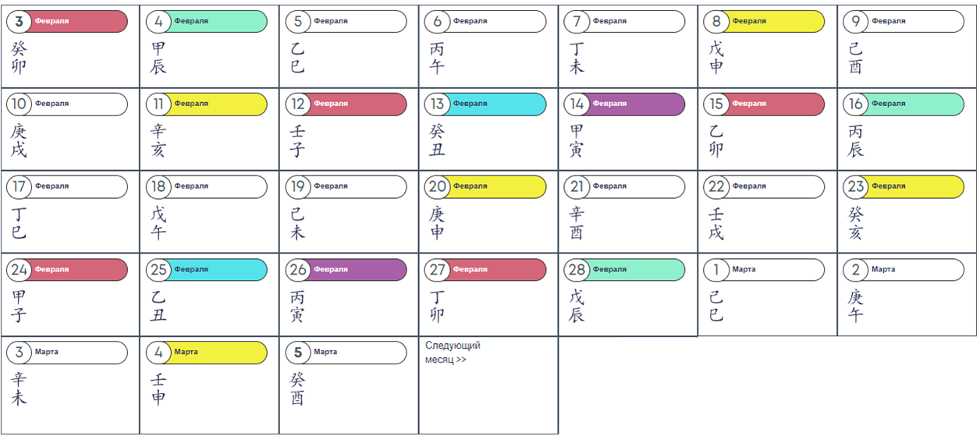Image resolution: width=980 pixels, height=436 pixels.
Task: Select the 甲子 characters on 24 Февраля
Action: (19, 307)
